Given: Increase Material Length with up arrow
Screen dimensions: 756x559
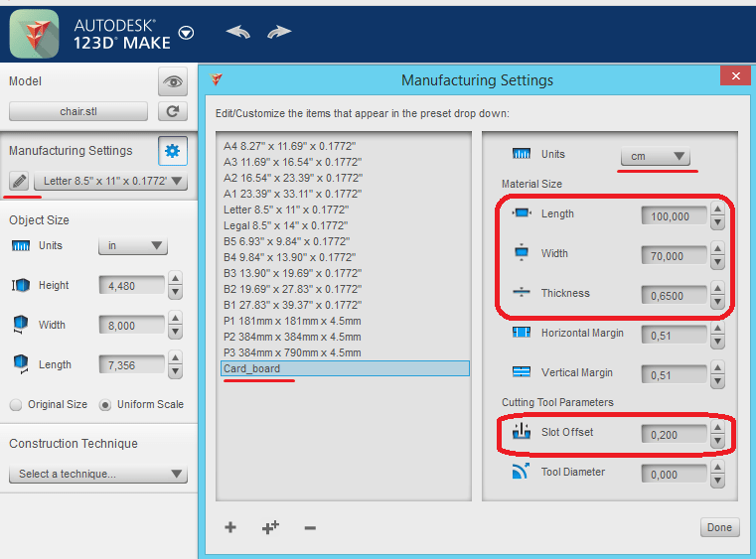Looking at the screenshot, I should (x=717, y=210).
